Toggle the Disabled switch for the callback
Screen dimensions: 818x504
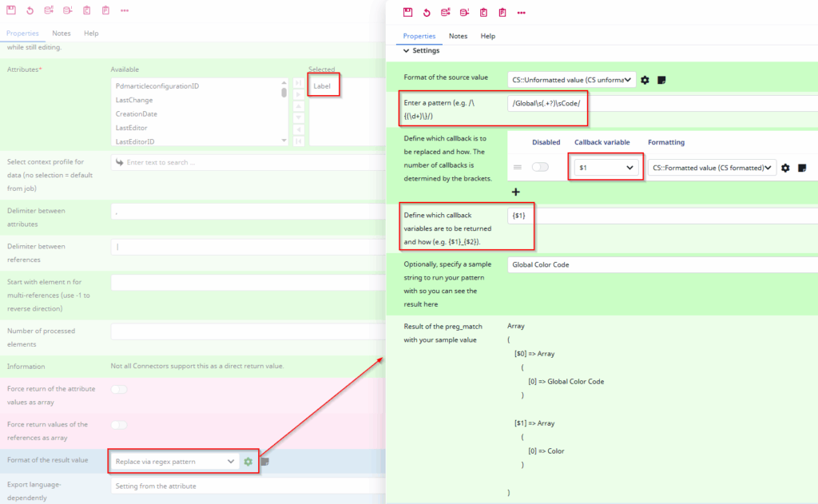pyautogui.click(x=540, y=167)
